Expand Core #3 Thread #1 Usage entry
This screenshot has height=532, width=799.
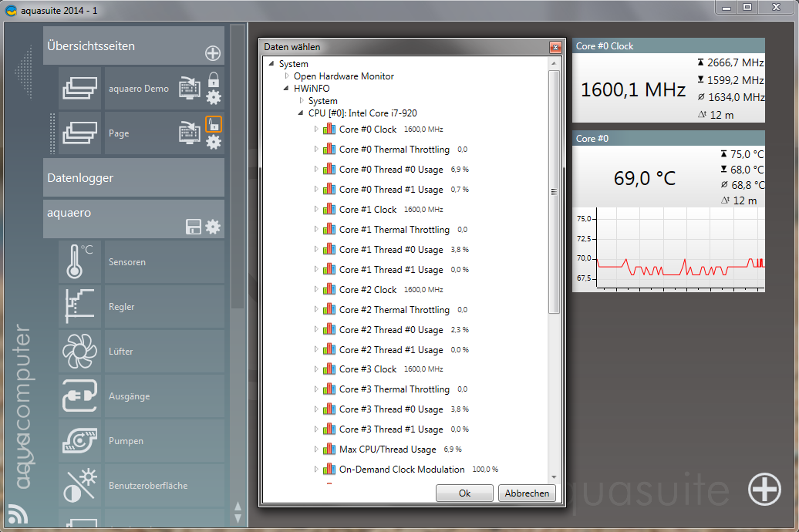(316, 429)
